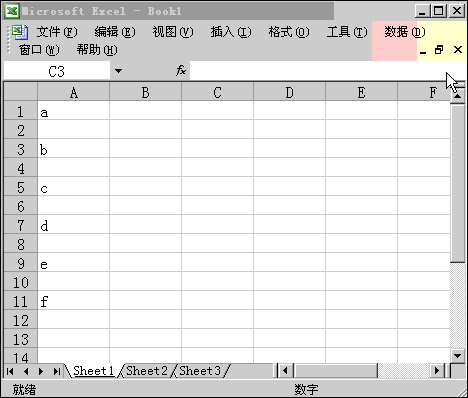
Task: Select row 1 header
Action: (21, 111)
